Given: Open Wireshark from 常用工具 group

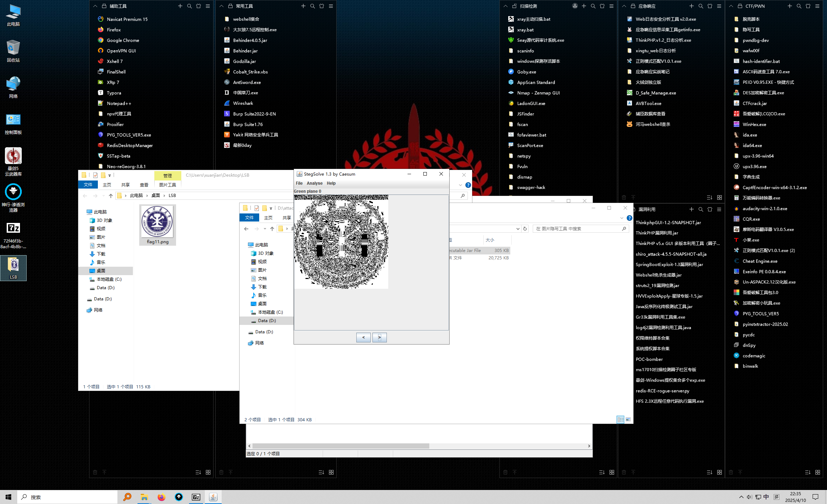Looking at the screenshot, I should tap(243, 103).
